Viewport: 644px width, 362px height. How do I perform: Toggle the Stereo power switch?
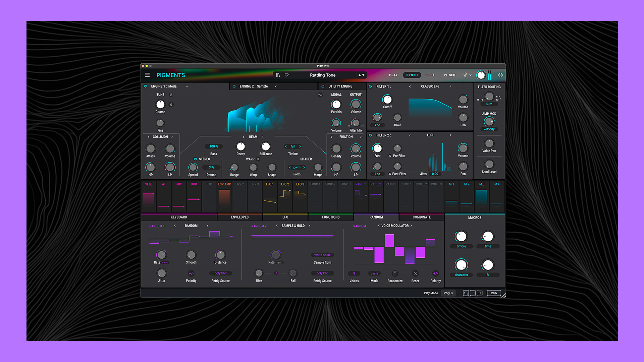(195, 159)
